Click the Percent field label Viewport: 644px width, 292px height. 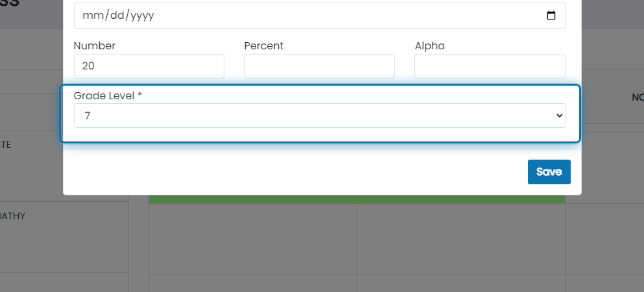tap(264, 45)
